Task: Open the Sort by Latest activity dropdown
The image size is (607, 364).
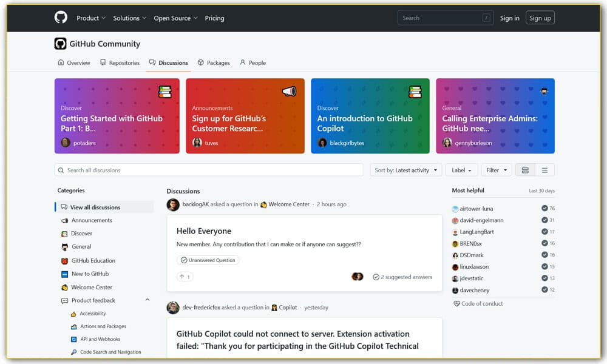Action: click(x=405, y=170)
